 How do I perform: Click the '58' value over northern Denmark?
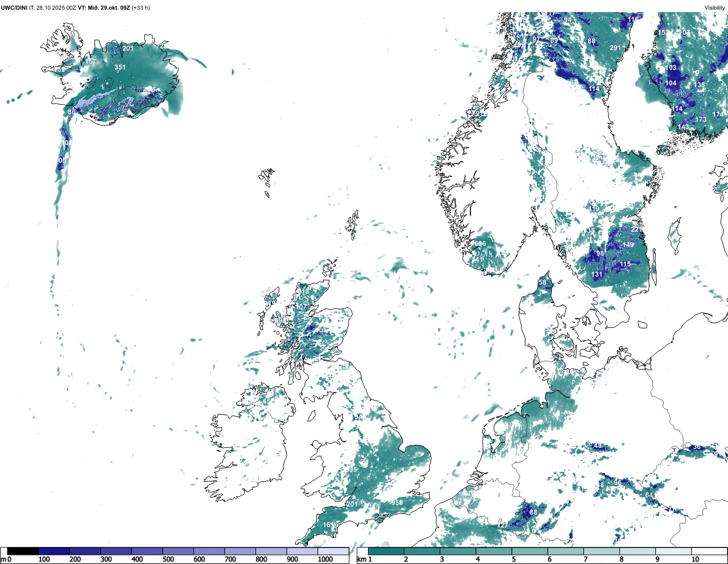point(542,282)
